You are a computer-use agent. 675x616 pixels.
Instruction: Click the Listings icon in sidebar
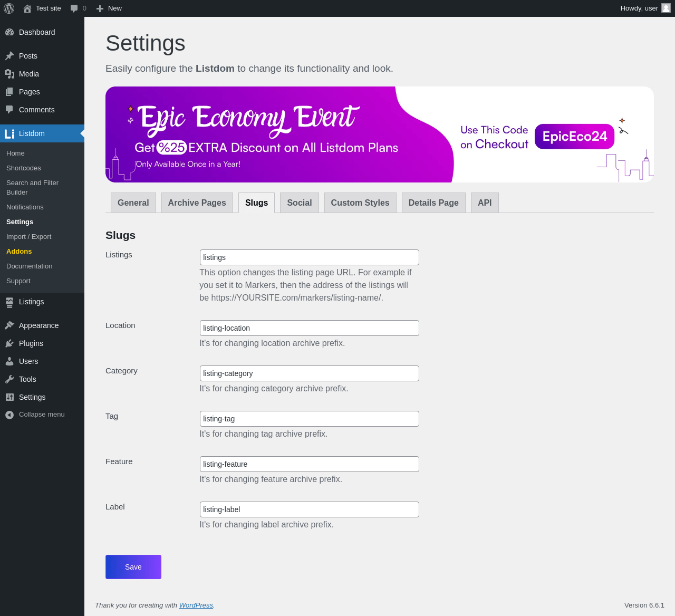point(9,302)
